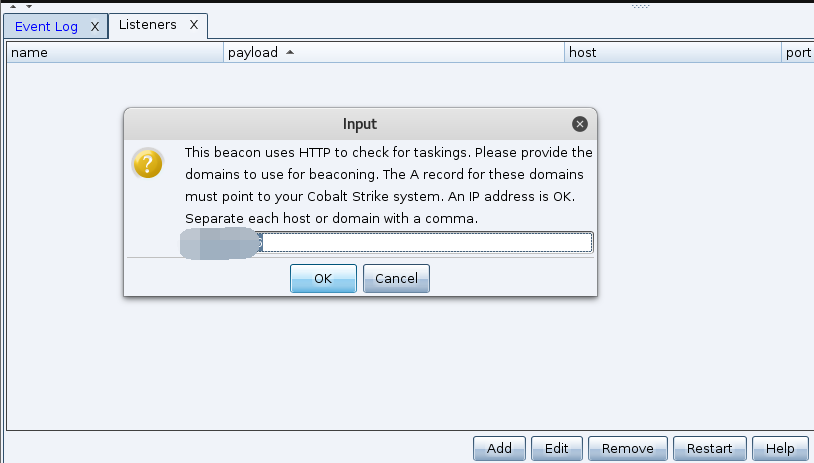
Task: Add a new listener
Action: (499, 448)
